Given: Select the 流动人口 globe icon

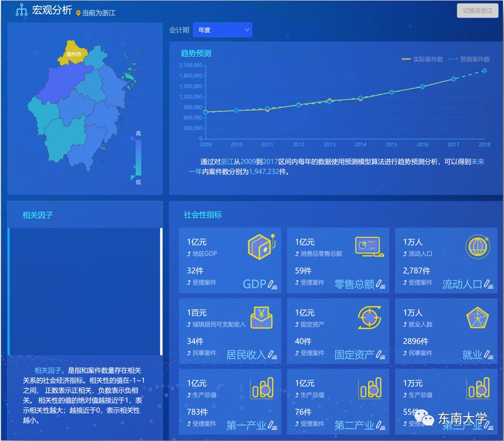Looking at the screenshot, I should pyautogui.click(x=477, y=247).
